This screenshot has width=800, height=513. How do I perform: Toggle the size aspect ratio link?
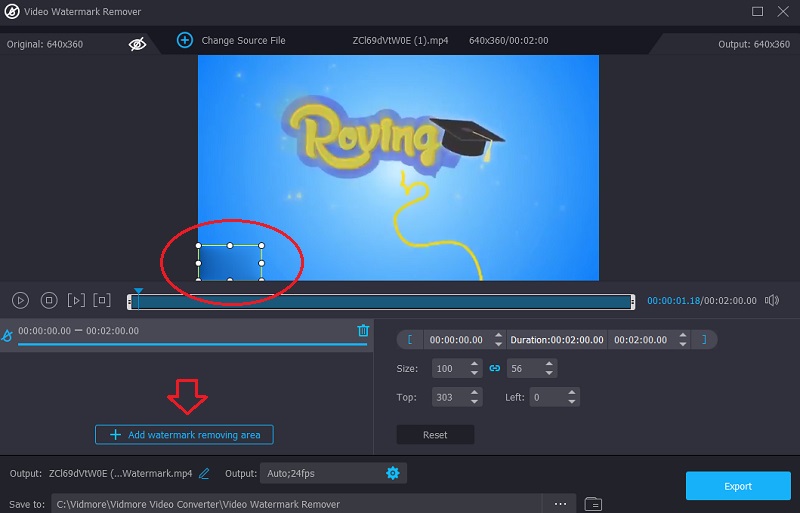point(494,369)
